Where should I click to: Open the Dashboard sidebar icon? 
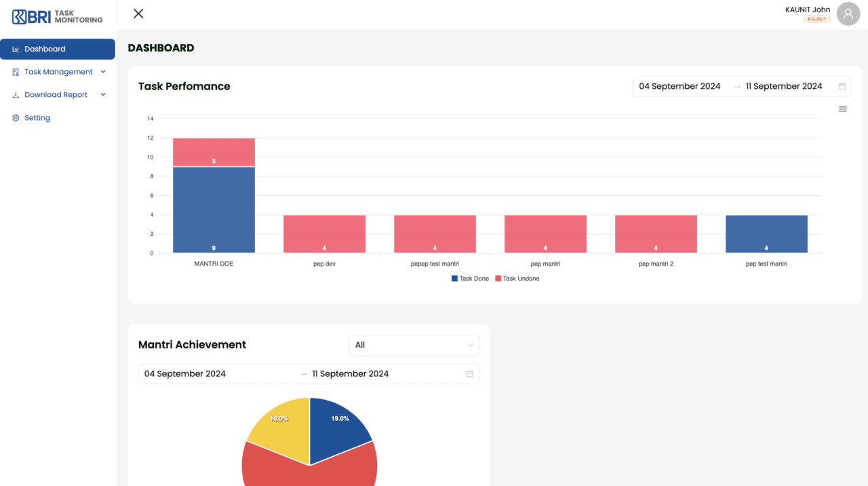15,49
